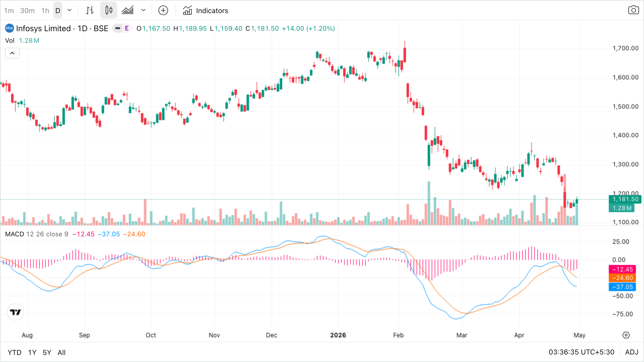Switch to candles chart style
Image resolution: width=644 pixels, height=362 pixels.
click(109, 10)
